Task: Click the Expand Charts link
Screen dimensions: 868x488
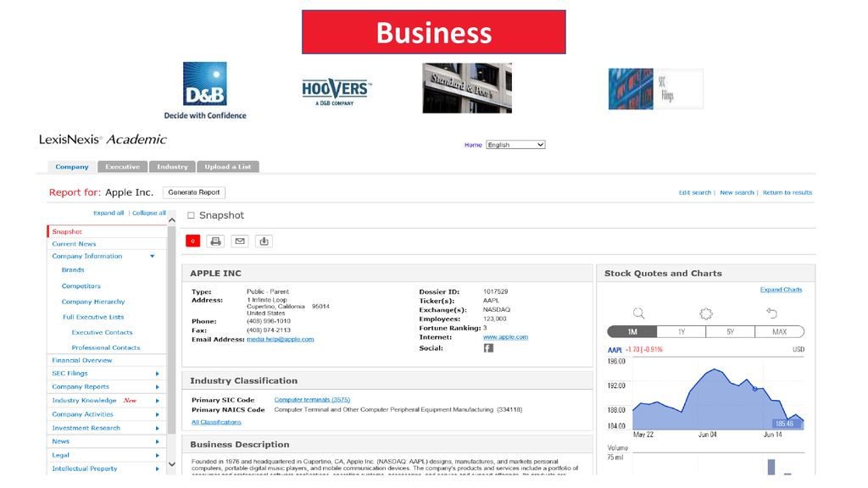Action: [x=781, y=290]
